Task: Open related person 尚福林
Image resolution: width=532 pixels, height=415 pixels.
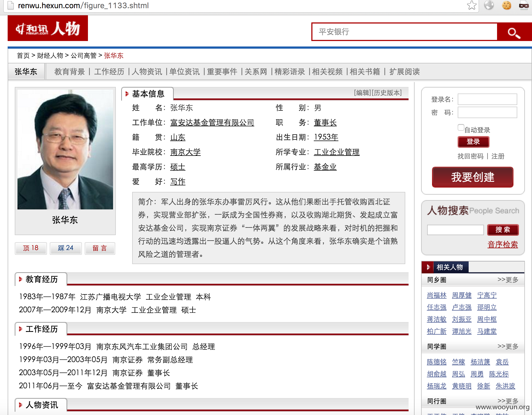Action: click(x=437, y=295)
